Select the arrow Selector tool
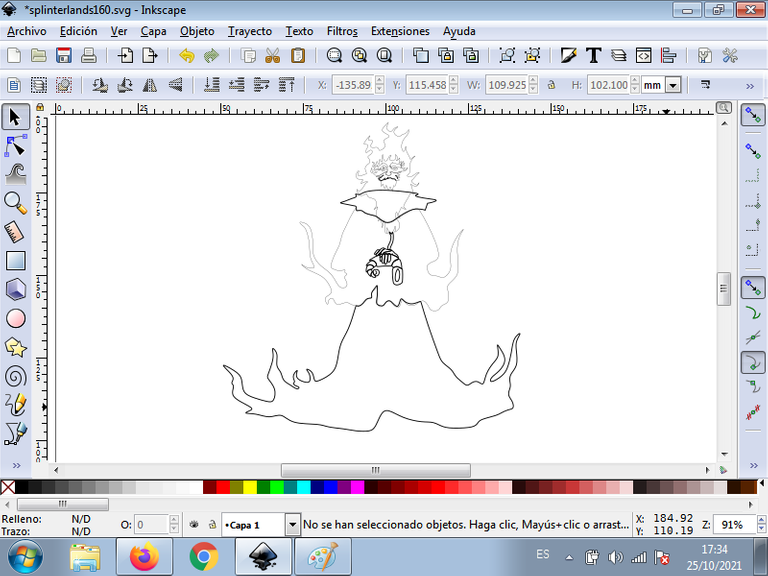This screenshot has height=576, width=768. click(15, 117)
